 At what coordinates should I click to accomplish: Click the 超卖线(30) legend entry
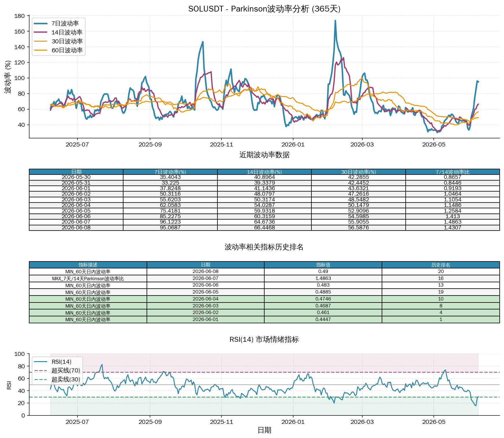[57, 379]
